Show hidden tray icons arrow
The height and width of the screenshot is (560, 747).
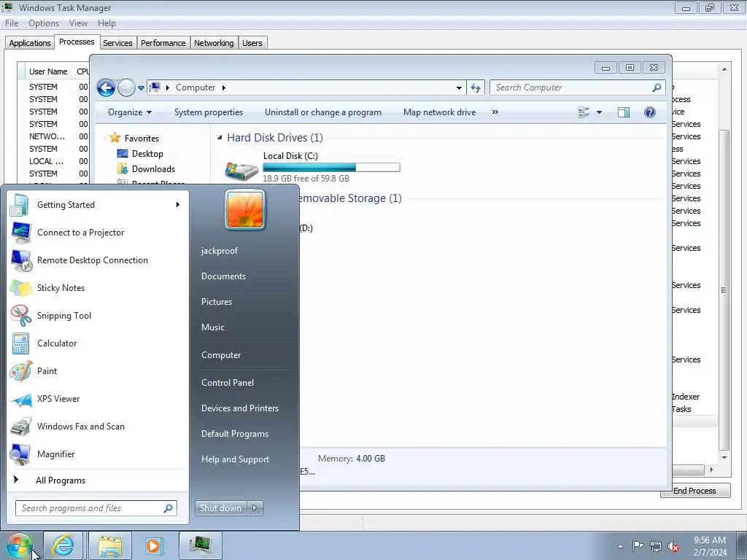[620, 546]
